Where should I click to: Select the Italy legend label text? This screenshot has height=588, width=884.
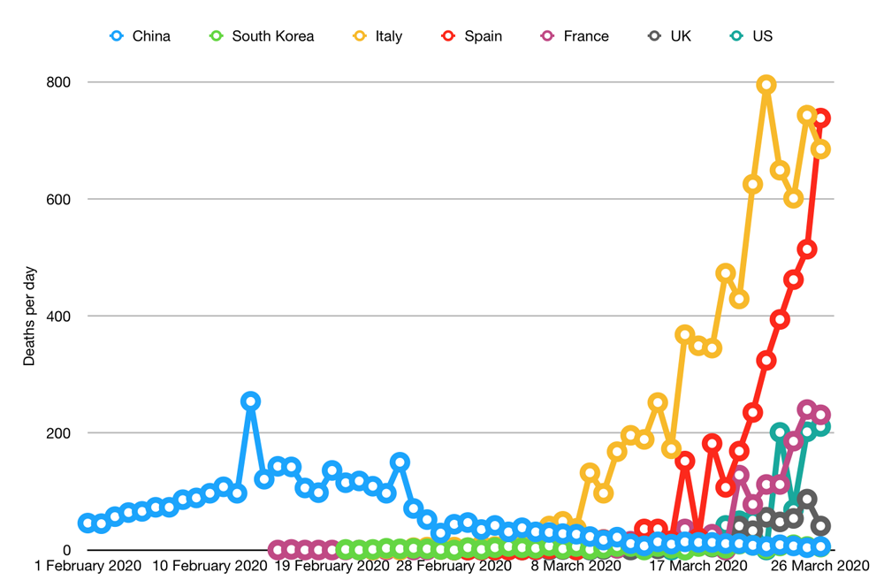pos(388,36)
